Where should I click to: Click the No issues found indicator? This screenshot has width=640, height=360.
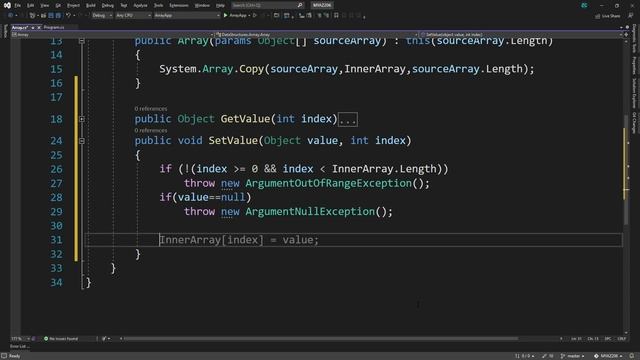pyautogui.click(x=61, y=339)
